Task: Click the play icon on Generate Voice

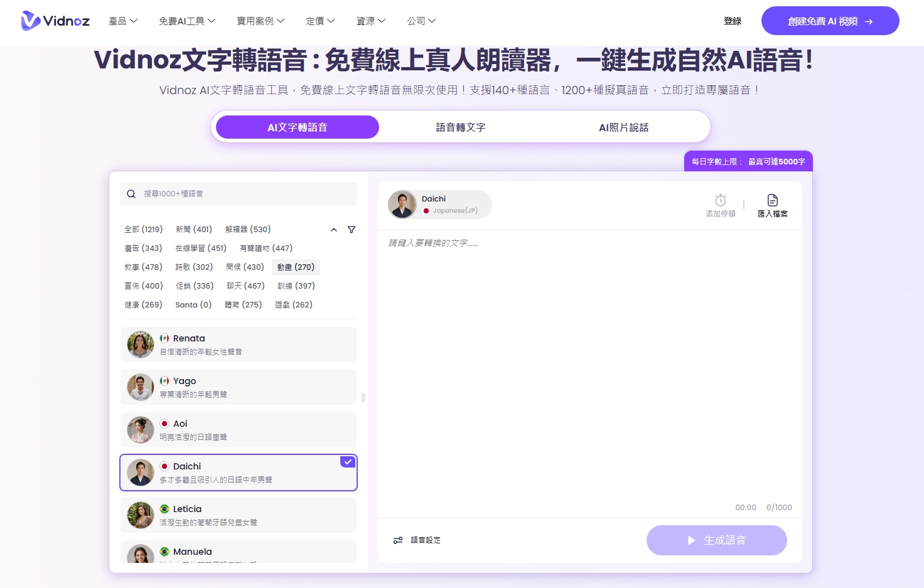Action: 692,540
